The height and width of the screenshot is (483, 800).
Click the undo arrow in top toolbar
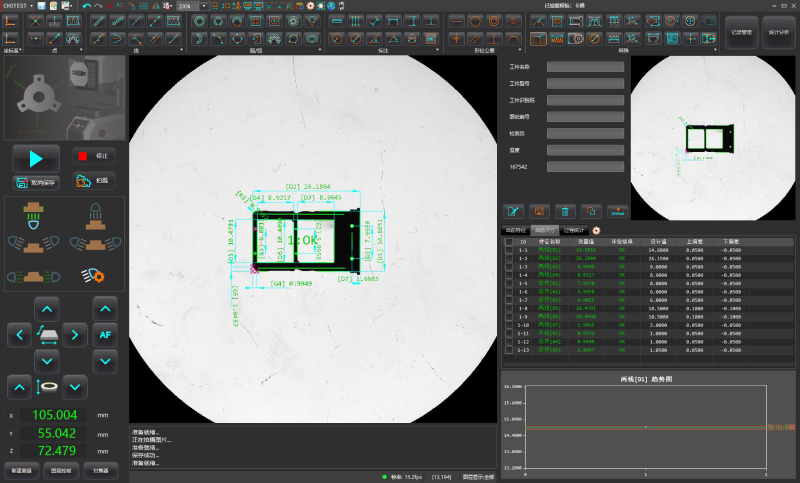click(87, 6)
